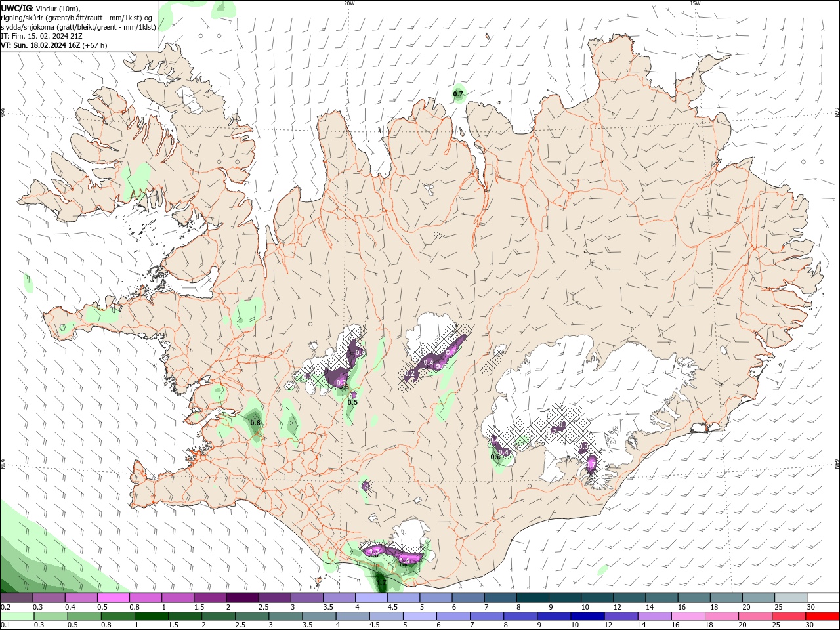The image size is (840, 630).
Task: Click the red-pink swatch at 25 in lower legend row
Action: click(x=789, y=616)
